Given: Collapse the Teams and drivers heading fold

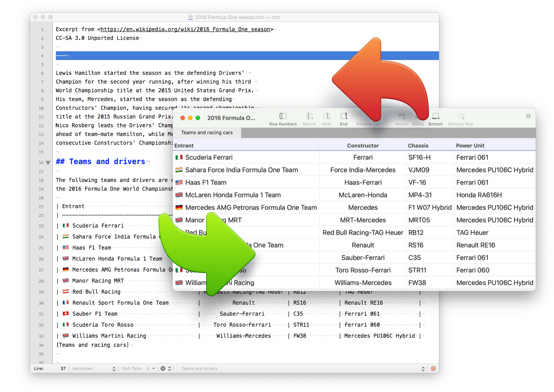Looking at the screenshot, I should [48, 163].
